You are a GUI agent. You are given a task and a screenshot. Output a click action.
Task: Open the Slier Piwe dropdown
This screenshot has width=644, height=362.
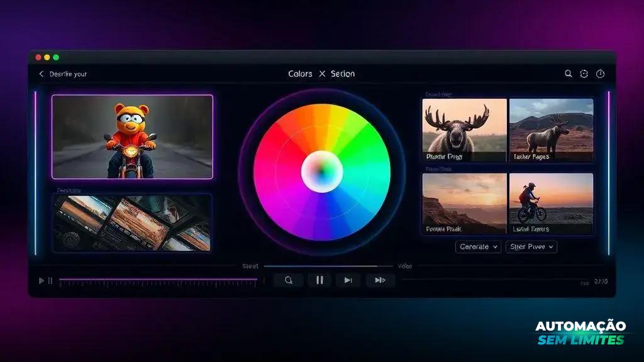[x=531, y=246]
